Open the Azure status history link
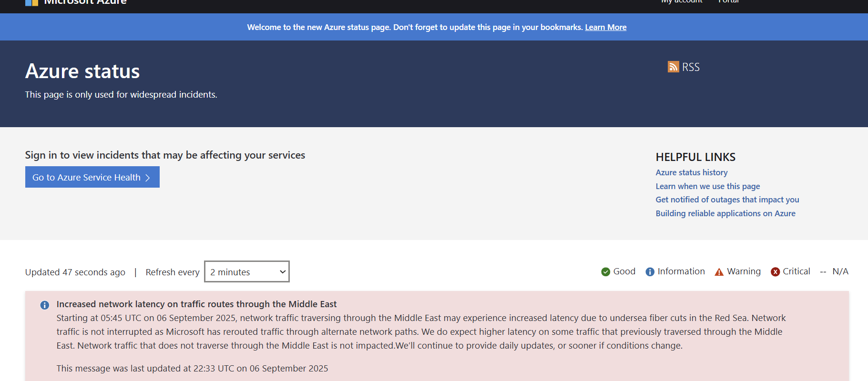 692,172
